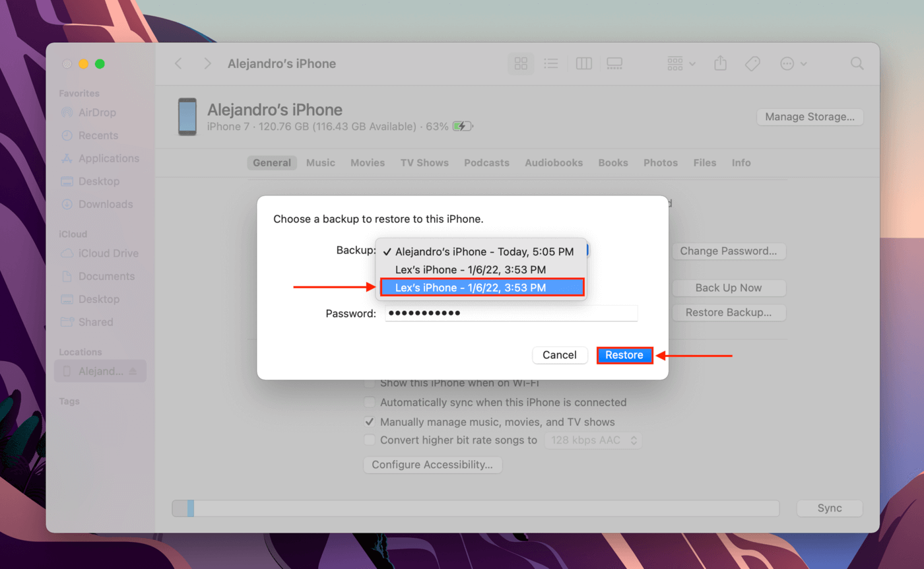Switch Finder to icon grid view
This screenshot has width=924, height=569.
pyautogui.click(x=521, y=63)
